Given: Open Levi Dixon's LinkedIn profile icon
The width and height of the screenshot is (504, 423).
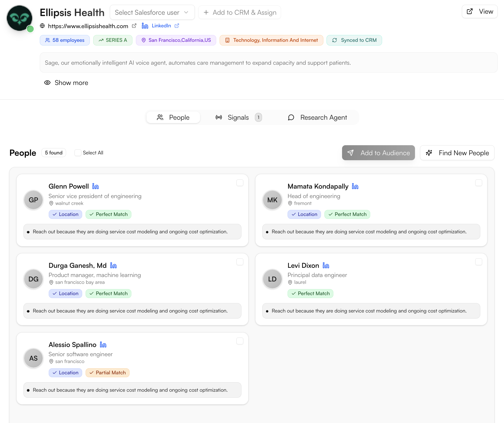Looking at the screenshot, I should click(x=326, y=266).
